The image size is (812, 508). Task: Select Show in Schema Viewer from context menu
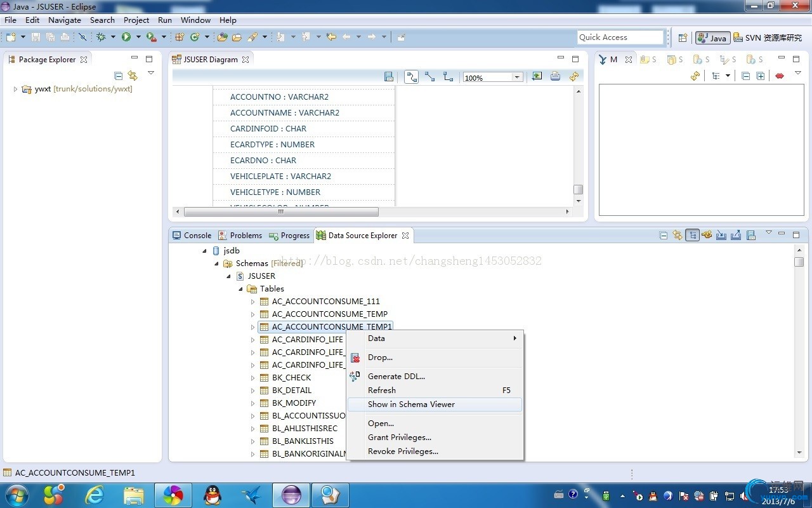pos(411,404)
